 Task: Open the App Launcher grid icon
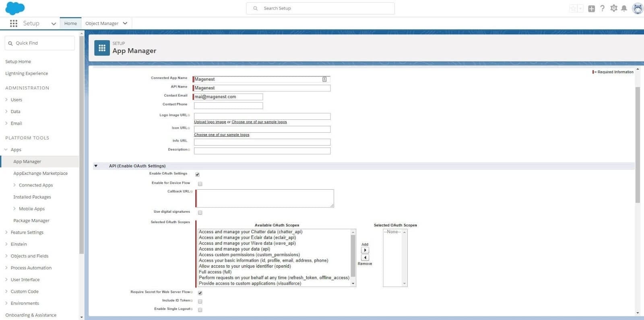pos(14,23)
